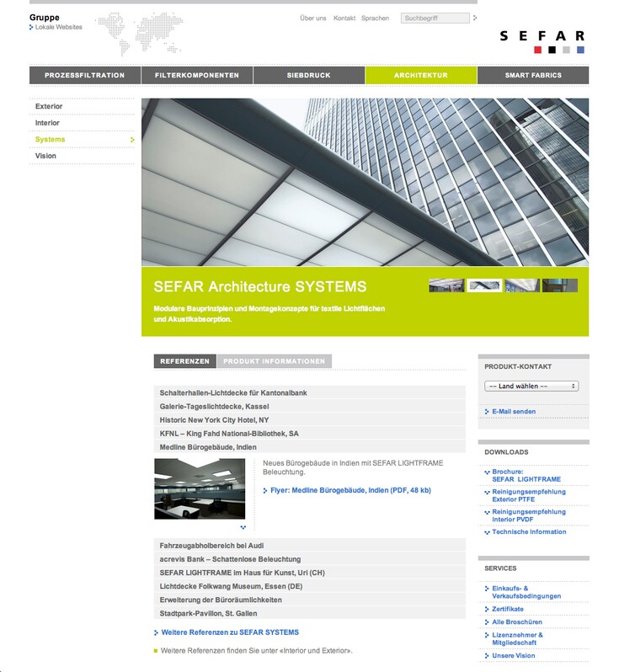
Task: Select fourth banner thumbnail image
Action: (560, 285)
